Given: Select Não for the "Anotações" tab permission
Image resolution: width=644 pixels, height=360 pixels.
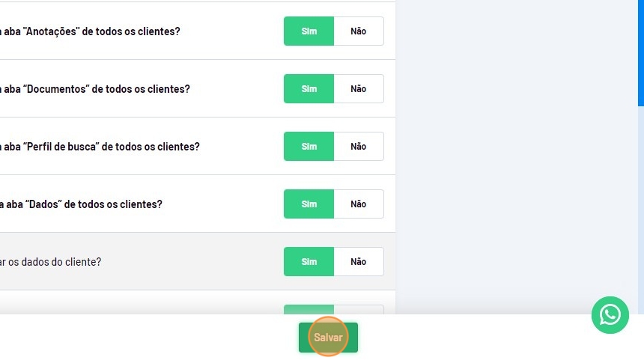Looking at the screenshot, I should tap(359, 31).
